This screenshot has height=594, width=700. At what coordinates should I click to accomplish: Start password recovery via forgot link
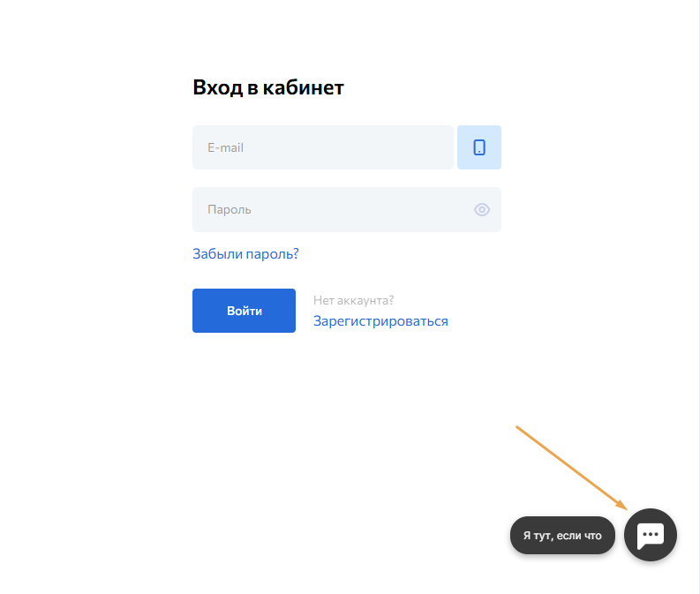pyautogui.click(x=245, y=254)
